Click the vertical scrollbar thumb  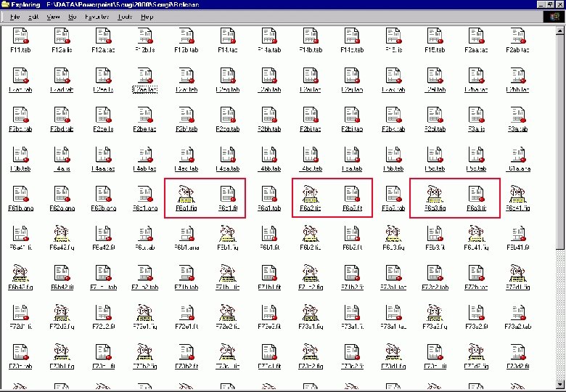560,141
